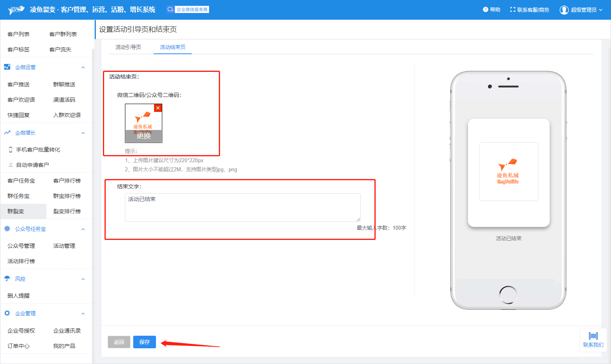Select 活动结束页 tab
Viewport: 611px width, 364px height.
click(172, 47)
